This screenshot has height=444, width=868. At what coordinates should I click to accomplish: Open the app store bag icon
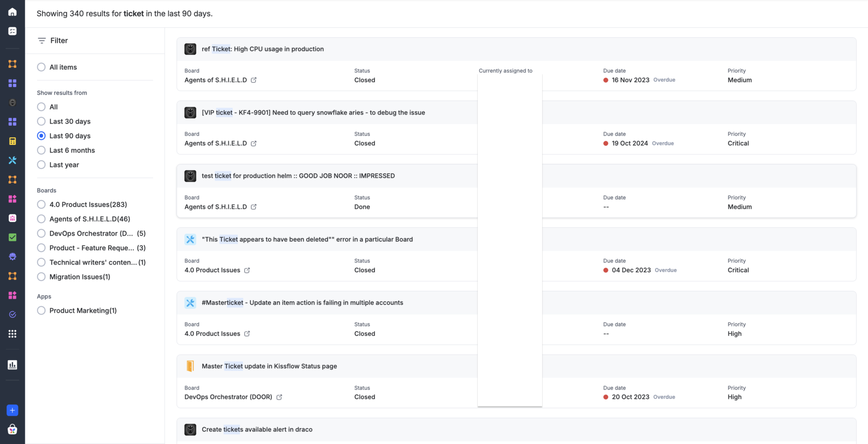(x=13, y=429)
